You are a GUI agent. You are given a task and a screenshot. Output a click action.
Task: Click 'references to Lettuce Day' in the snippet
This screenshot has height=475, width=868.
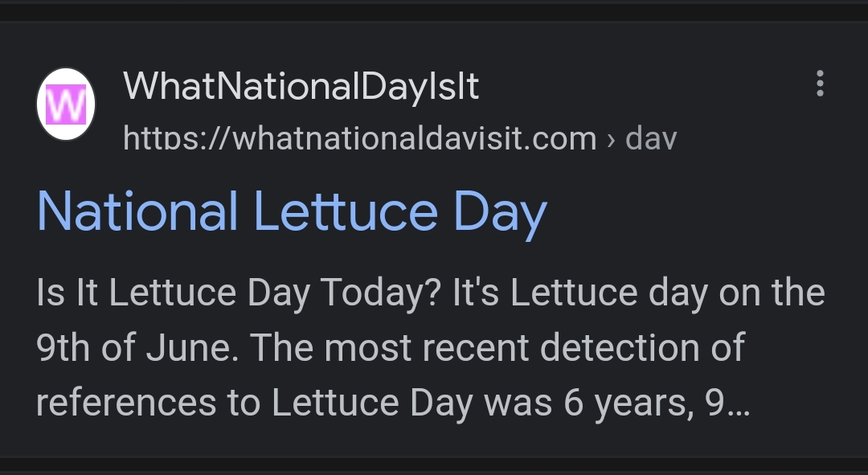(255, 403)
